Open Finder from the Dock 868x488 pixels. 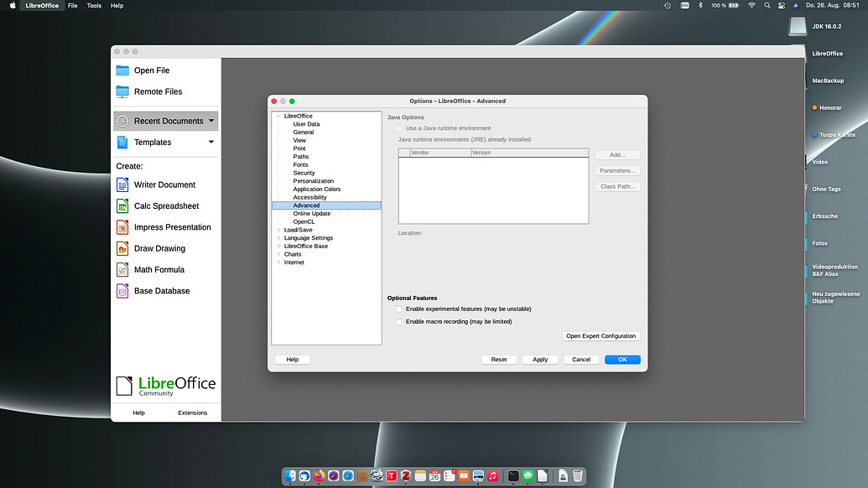tap(290, 475)
